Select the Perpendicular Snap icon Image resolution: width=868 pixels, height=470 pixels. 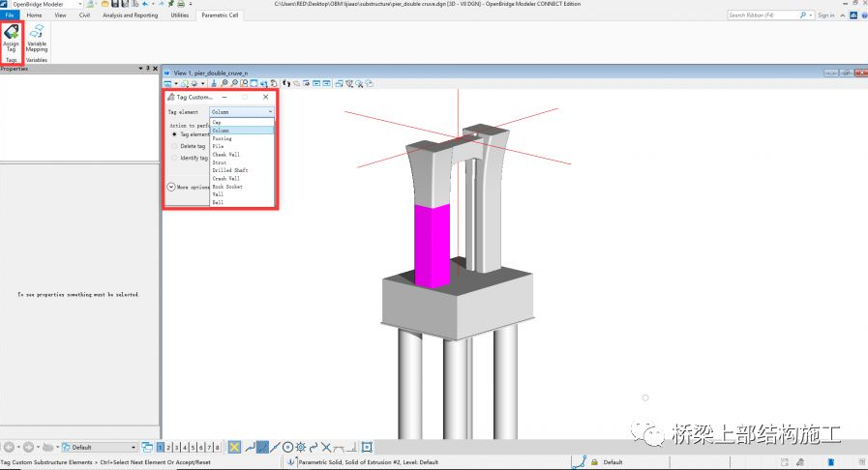tap(352, 447)
